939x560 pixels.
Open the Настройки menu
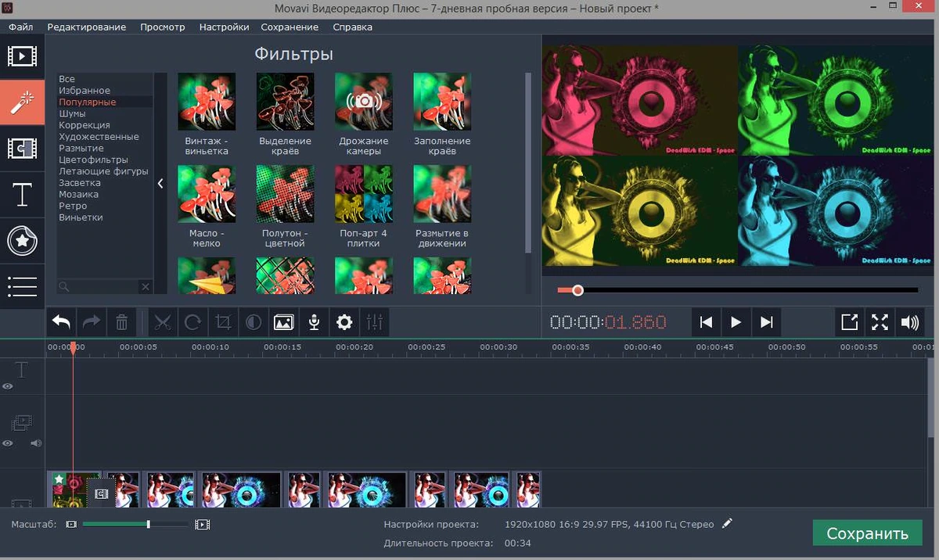(224, 27)
